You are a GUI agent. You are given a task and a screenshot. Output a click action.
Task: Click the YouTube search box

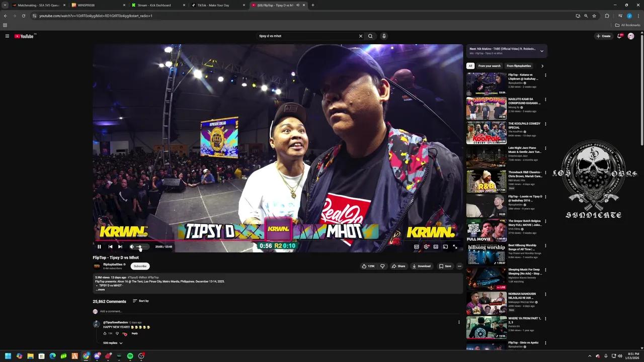pos(307,36)
